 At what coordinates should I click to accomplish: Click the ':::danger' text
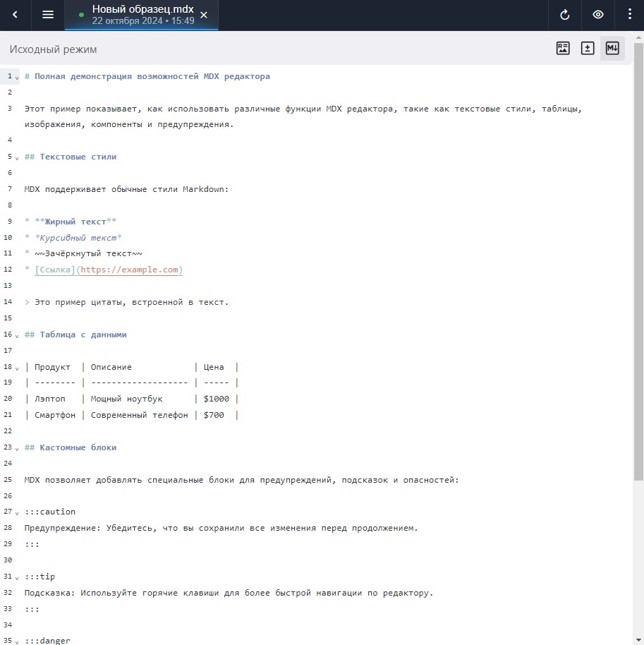(47, 641)
